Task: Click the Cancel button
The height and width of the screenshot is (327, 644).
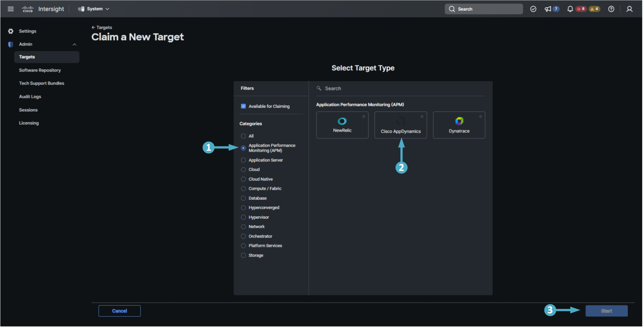Action: [119, 311]
